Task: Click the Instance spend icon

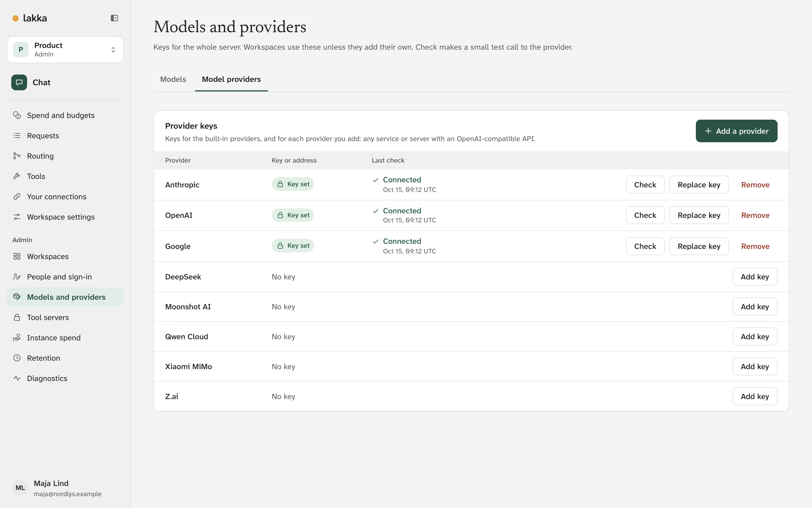Action: pyautogui.click(x=17, y=338)
